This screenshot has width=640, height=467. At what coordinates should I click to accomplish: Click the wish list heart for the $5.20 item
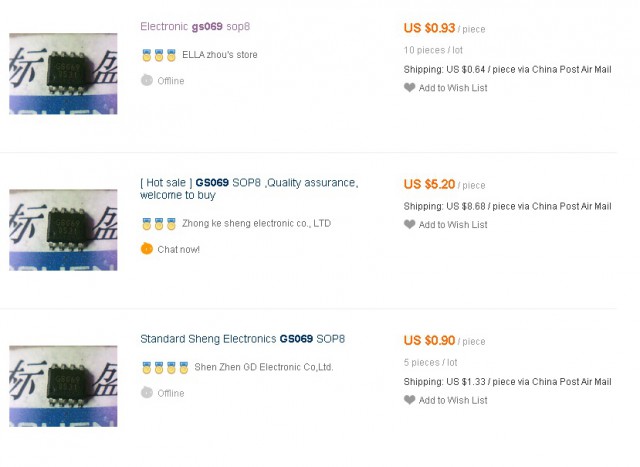tap(409, 225)
